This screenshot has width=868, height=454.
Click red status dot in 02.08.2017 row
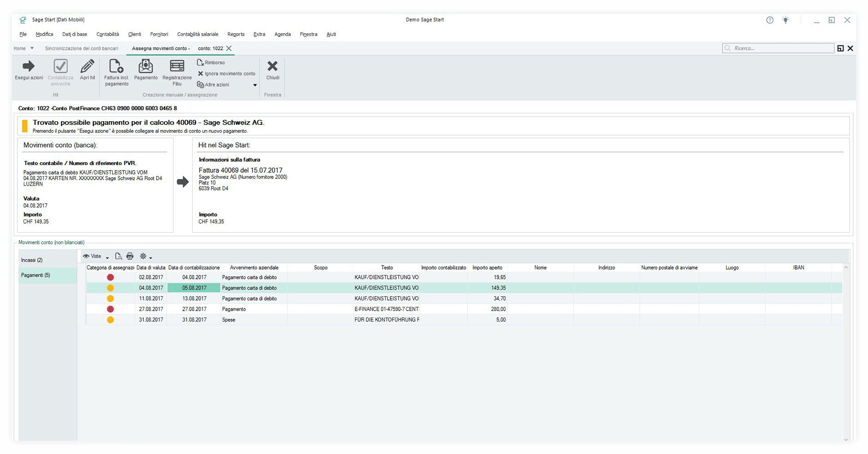click(x=110, y=277)
